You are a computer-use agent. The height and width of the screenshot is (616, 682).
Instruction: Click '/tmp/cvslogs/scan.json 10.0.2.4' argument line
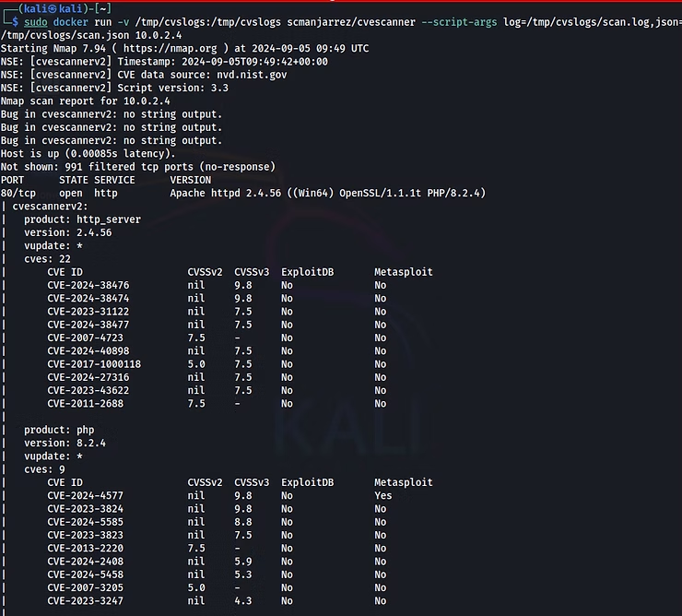tap(91, 35)
